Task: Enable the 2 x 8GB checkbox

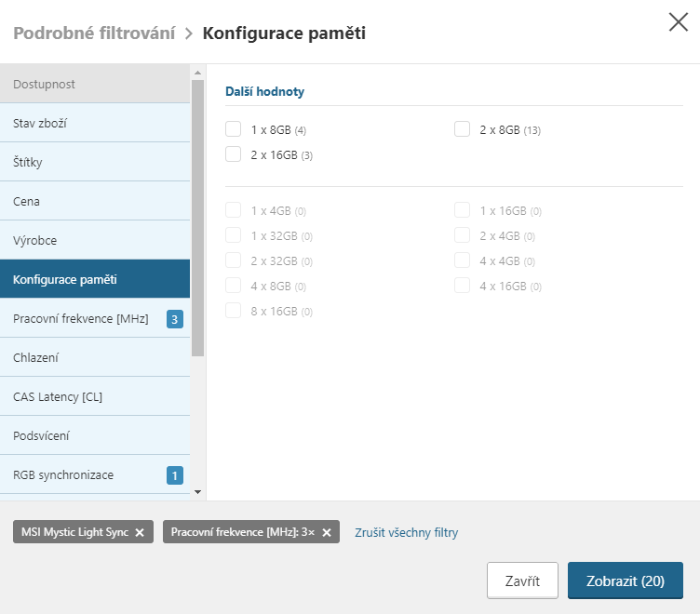Action: 463,129
